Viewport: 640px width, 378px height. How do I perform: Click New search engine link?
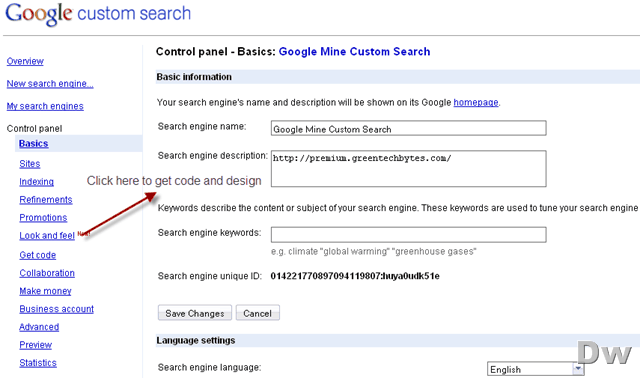(x=50, y=84)
